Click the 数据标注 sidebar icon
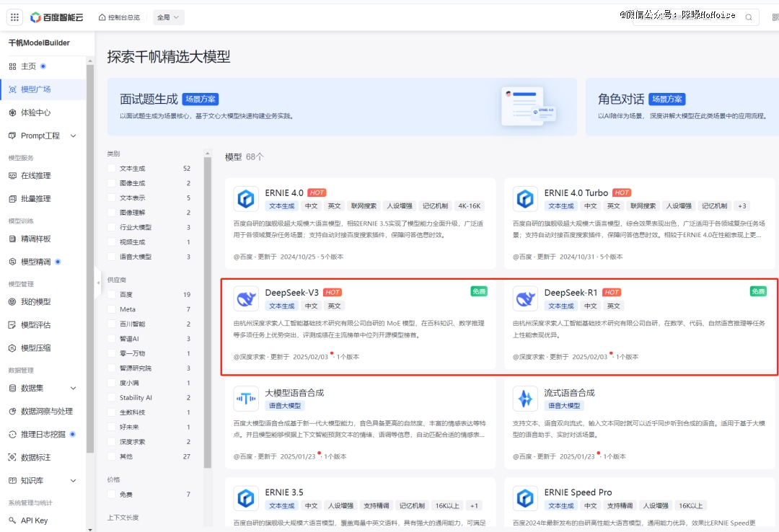 coord(12,458)
